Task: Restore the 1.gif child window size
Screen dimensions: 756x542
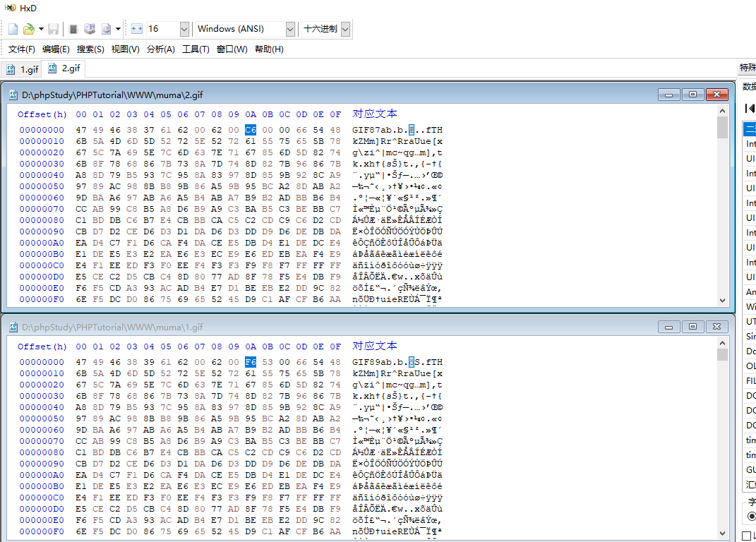Action: [x=693, y=327]
